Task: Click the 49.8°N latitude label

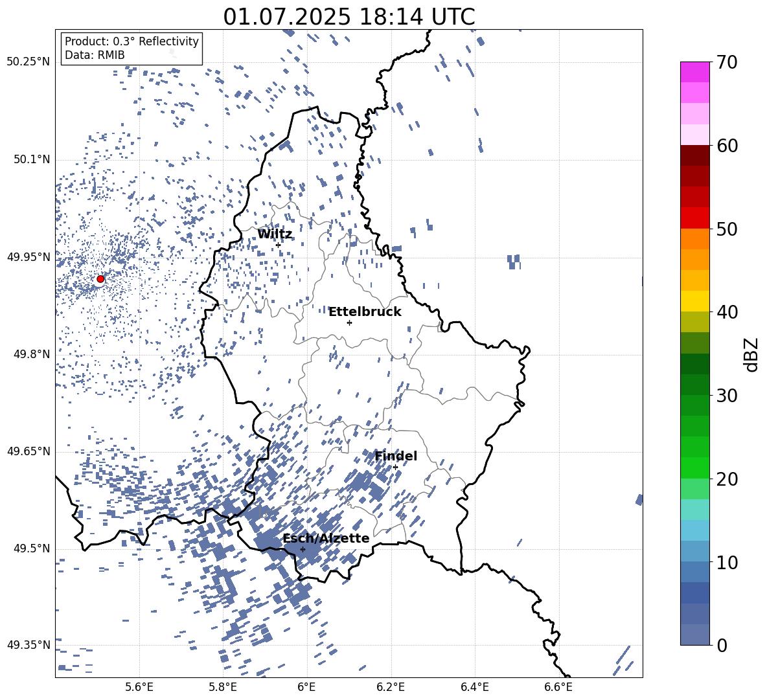Action: click(32, 354)
